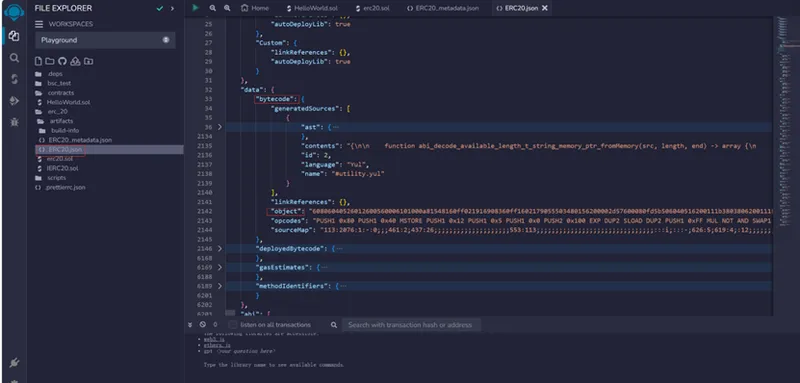This screenshot has height=383, width=800.
Task: Zoom in the editor font
Action: tap(227, 8)
